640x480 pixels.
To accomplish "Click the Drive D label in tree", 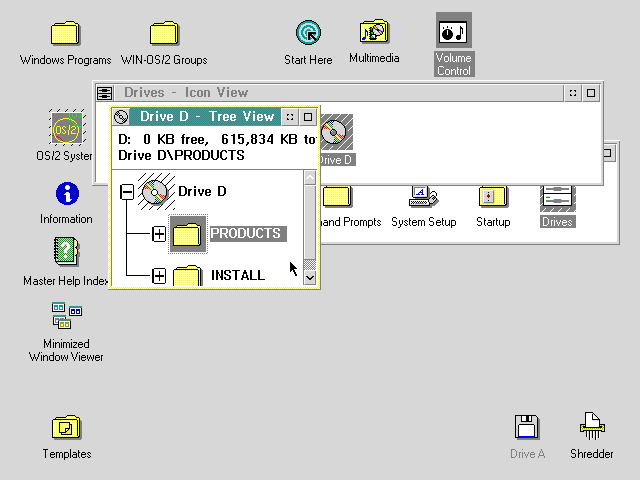I will pos(202,191).
